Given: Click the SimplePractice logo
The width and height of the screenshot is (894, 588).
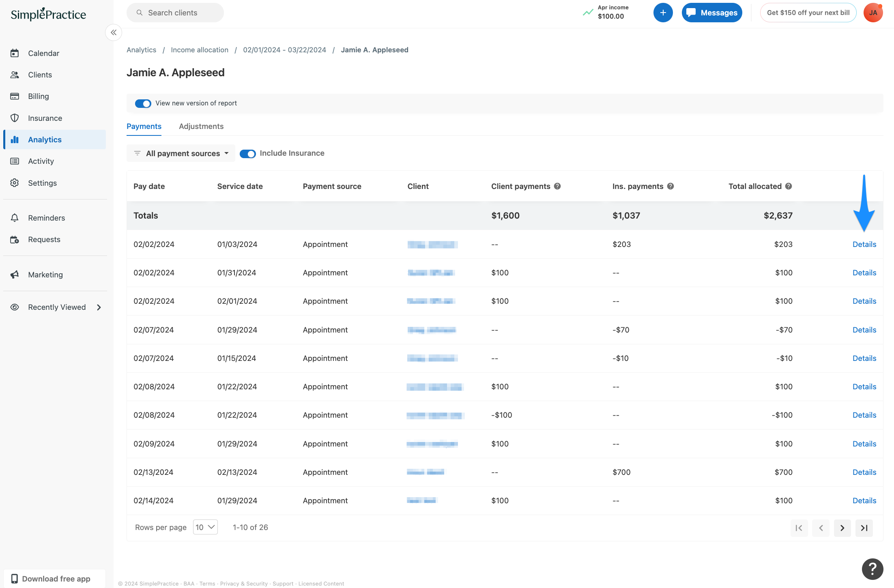Looking at the screenshot, I should pos(48,14).
